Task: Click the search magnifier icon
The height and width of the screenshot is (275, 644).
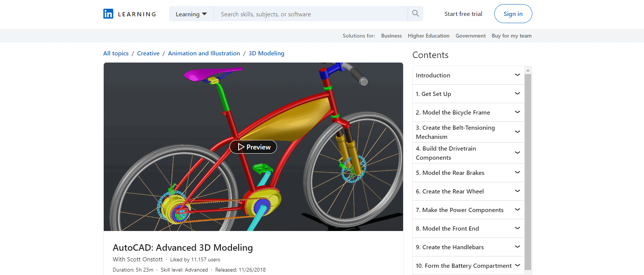Action: (415, 14)
